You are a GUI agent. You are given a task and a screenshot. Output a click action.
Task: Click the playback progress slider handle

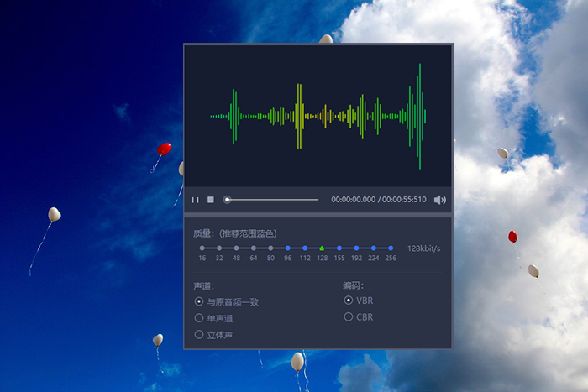pyautogui.click(x=227, y=200)
